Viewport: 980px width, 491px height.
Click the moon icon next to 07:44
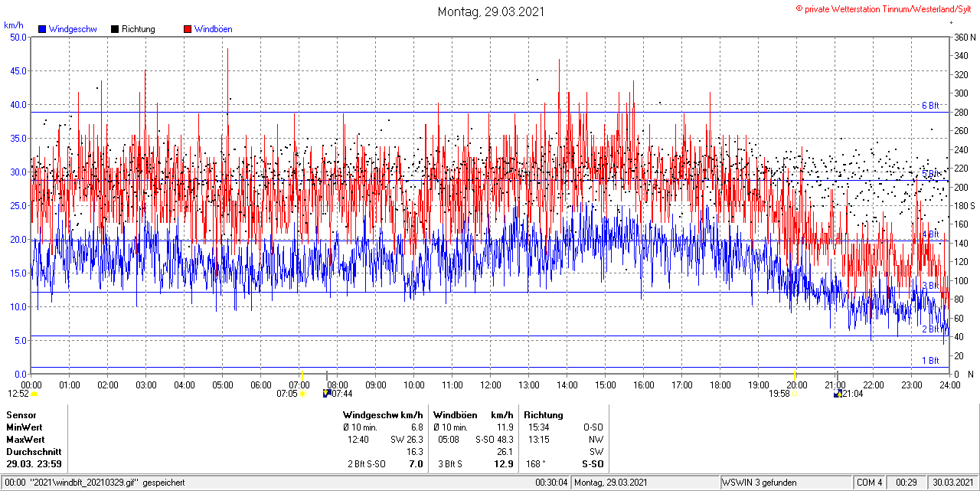[x=327, y=394]
